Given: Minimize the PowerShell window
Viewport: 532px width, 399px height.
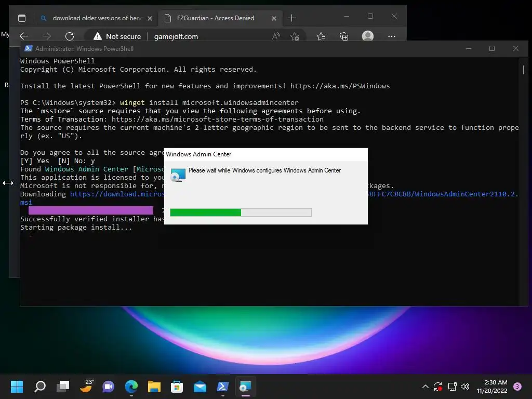Looking at the screenshot, I should pyautogui.click(x=469, y=48).
